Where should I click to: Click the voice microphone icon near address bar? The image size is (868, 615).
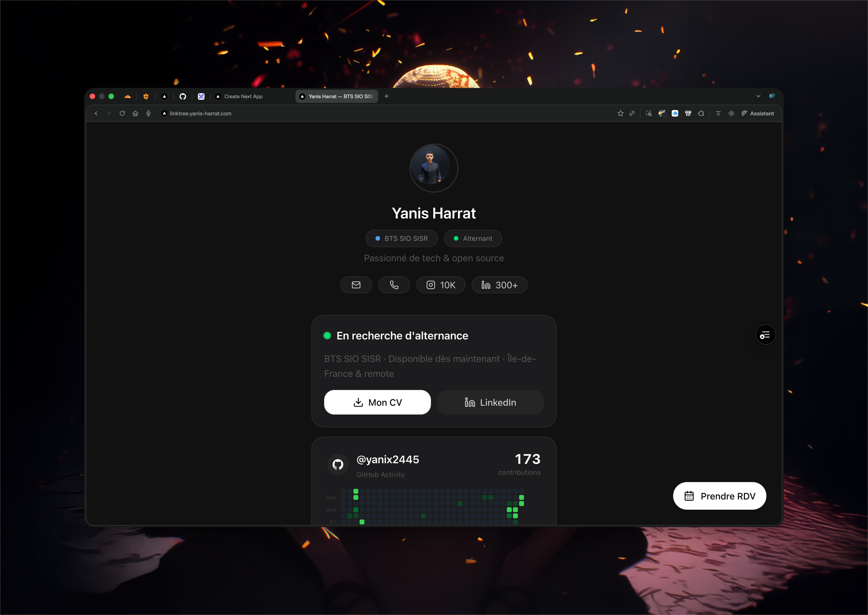click(x=149, y=113)
